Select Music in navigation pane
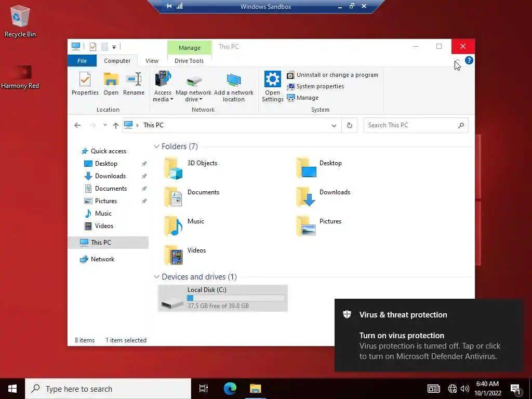This screenshot has height=399, width=532. click(x=98, y=214)
